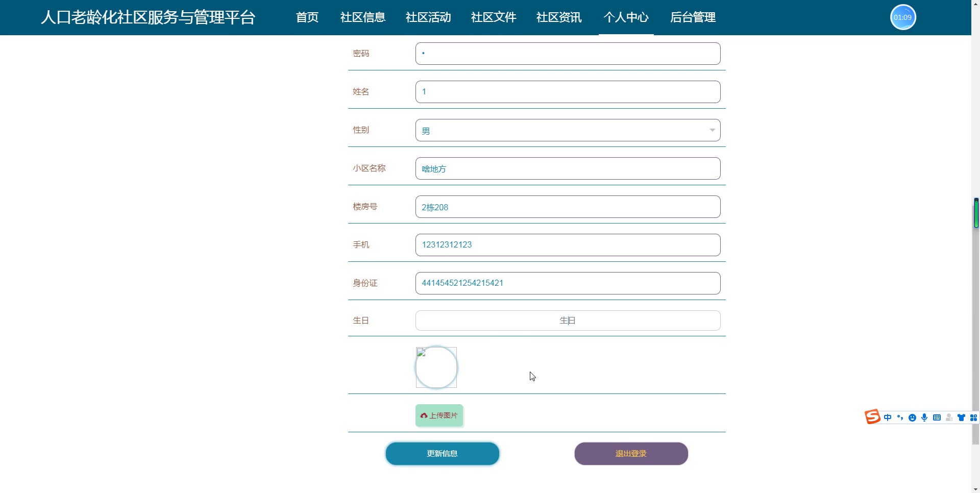The height and width of the screenshot is (493, 980).
Task: Toggle Chinese/English input on Sogou bar
Action: tap(888, 417)
